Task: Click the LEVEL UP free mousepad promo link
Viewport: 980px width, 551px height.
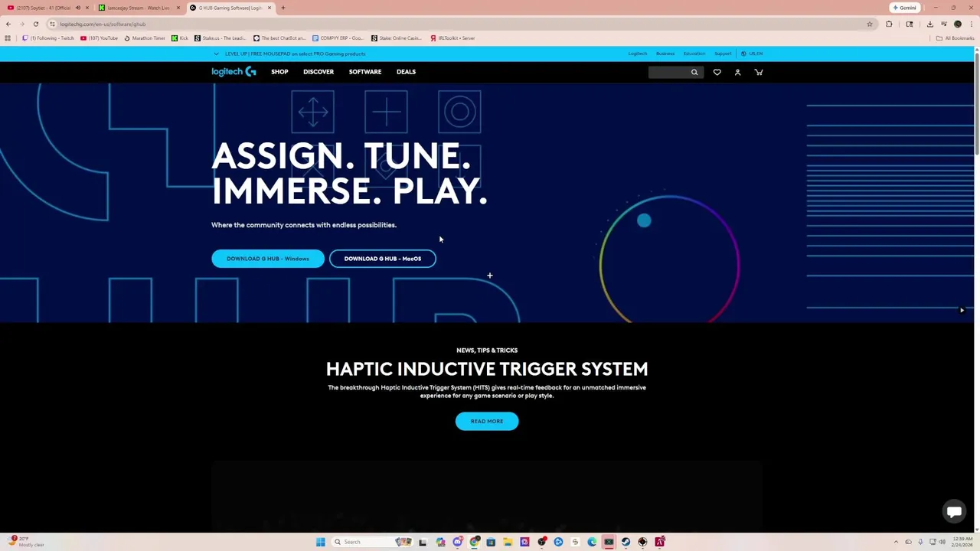Action: click(295, 54)
